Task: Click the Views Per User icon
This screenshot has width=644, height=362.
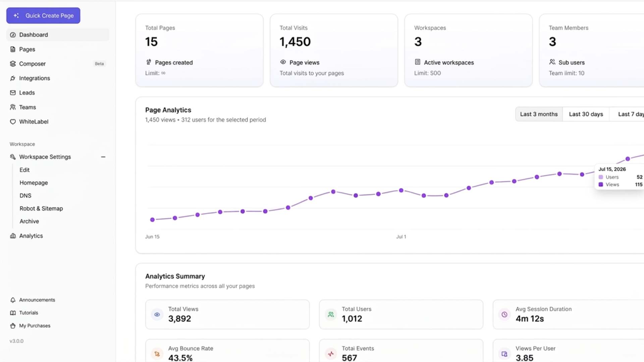Action: (x=504, y=354)
